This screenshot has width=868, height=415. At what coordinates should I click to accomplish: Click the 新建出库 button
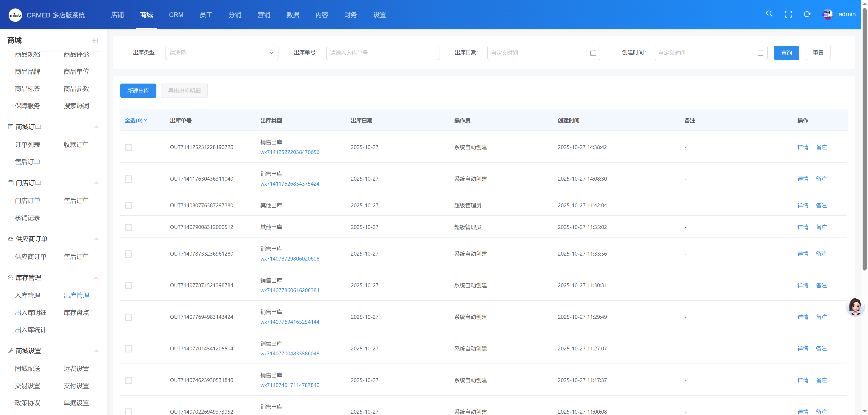point(138,91)
